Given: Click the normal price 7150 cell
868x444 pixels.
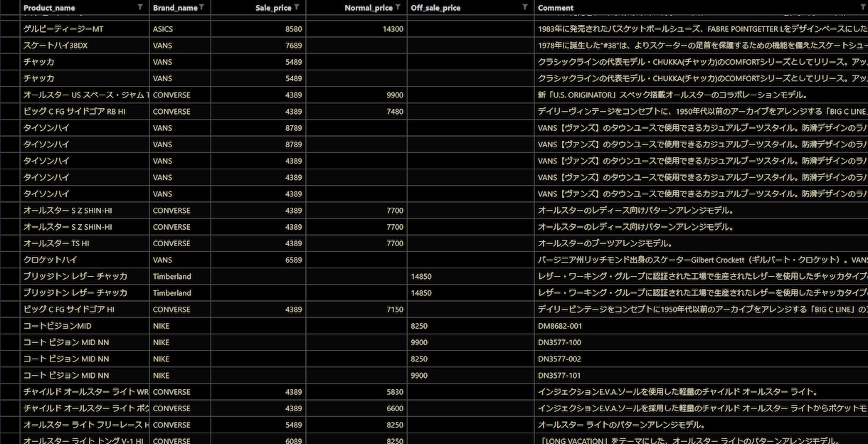Looking at the screenshot, I should click(356, 310).
